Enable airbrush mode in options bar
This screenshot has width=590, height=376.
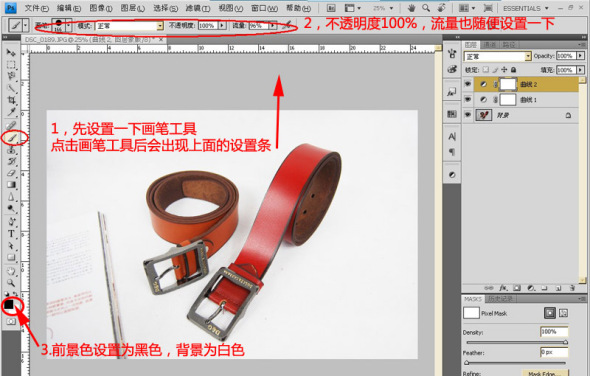tap(287, 26)
